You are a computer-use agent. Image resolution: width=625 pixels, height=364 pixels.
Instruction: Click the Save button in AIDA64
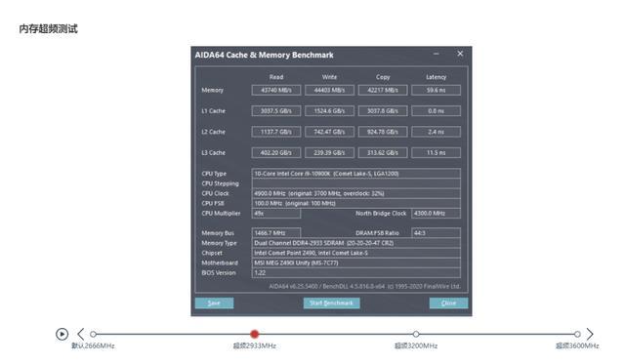[x=214, y=303]
